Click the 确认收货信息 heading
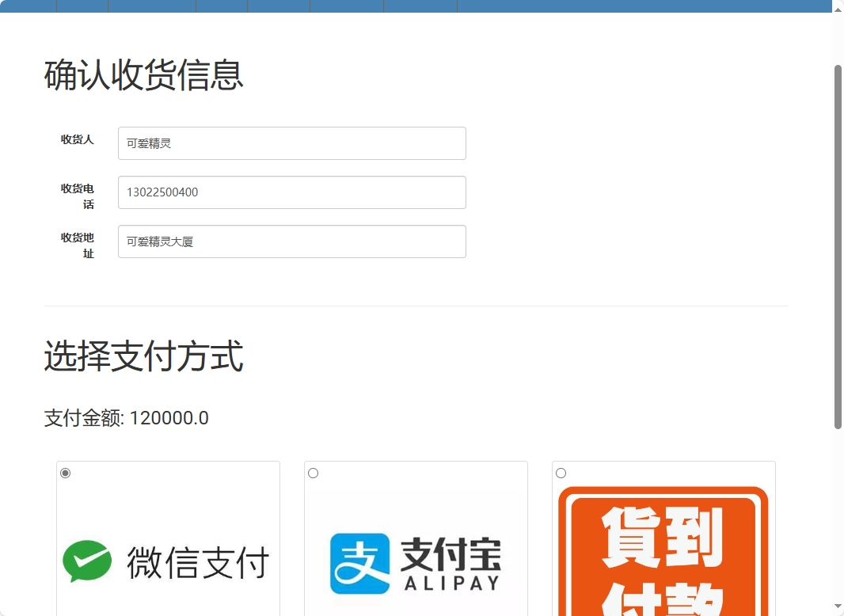Screen dimensions: 844x616 coord(143,75)
